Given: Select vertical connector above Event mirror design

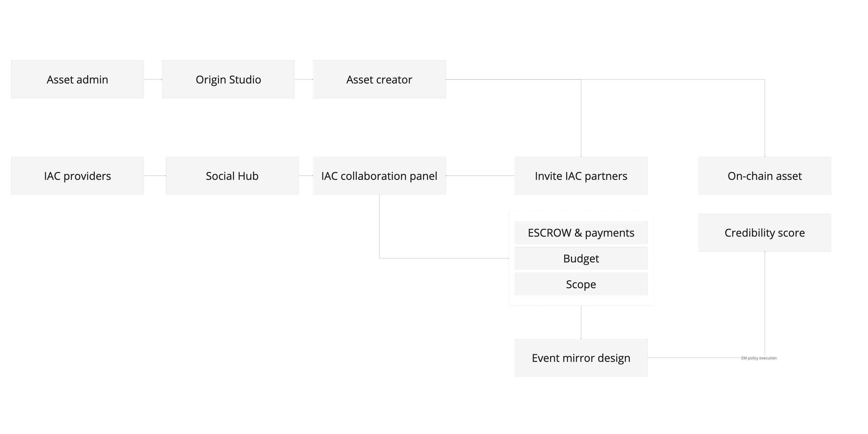Looking at the screenshot, I should pyautogui.click(x=581, y=322).
